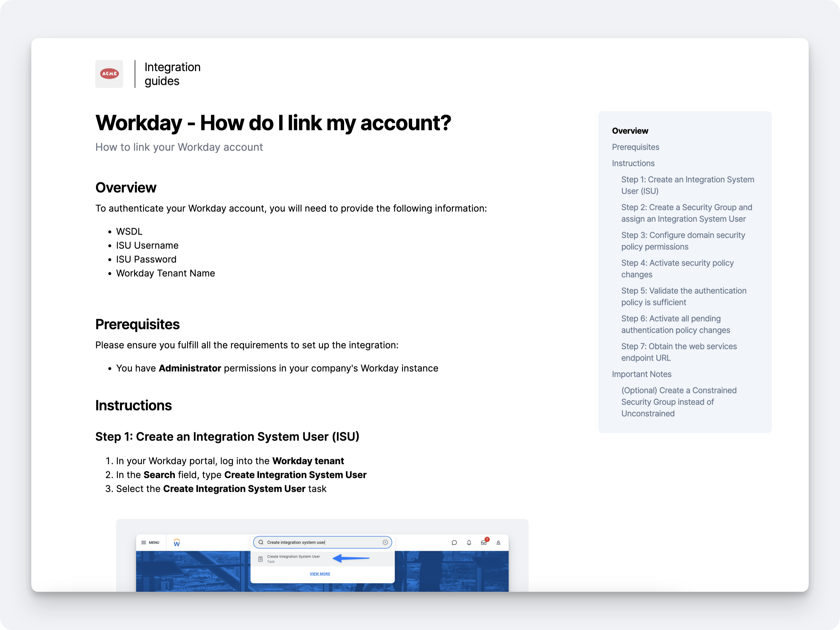The image size is (840, 630).
Task: Click the clipboard task icon in results
Action: point(260,559)
